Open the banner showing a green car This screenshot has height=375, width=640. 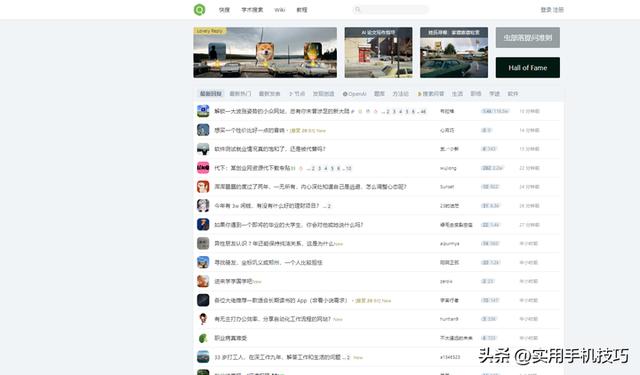pyautogui.click(x=454, y=52)
